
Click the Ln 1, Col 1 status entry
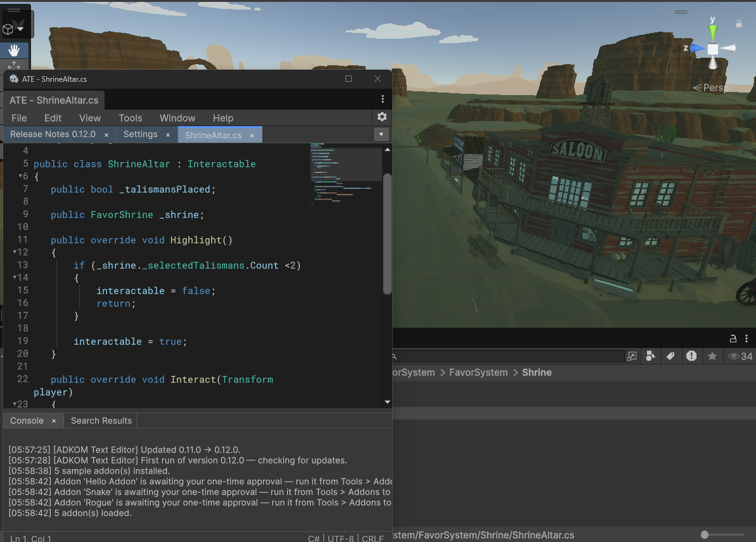tap(31, 538)
